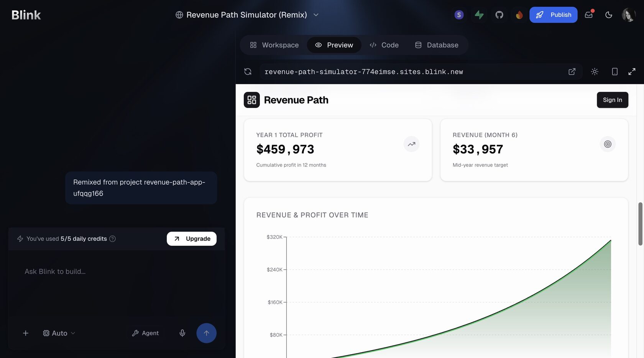Click the Revenue (Month 6) label
644x358 pixels.
click(485, 135)
